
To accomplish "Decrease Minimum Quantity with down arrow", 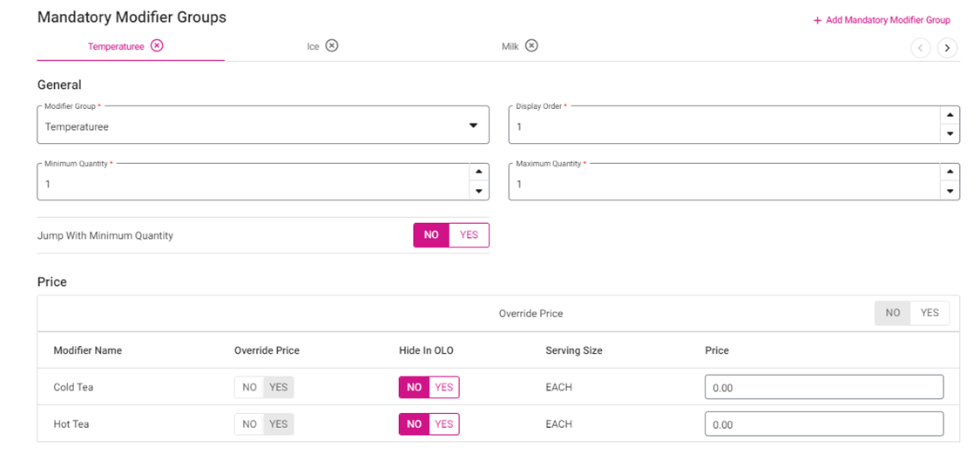I will pyautogui.click(x=478, y=191).
